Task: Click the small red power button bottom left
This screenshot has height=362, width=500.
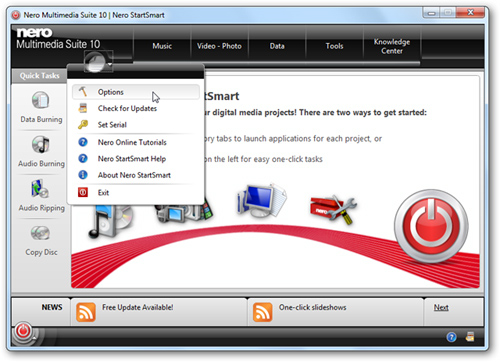Action: click(23, 331)
